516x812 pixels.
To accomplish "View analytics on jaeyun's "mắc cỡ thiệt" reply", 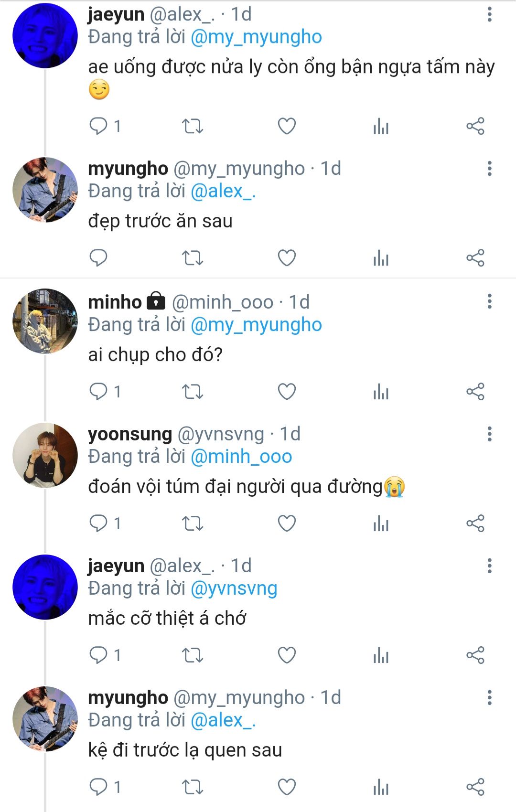I will click(381, 655).
